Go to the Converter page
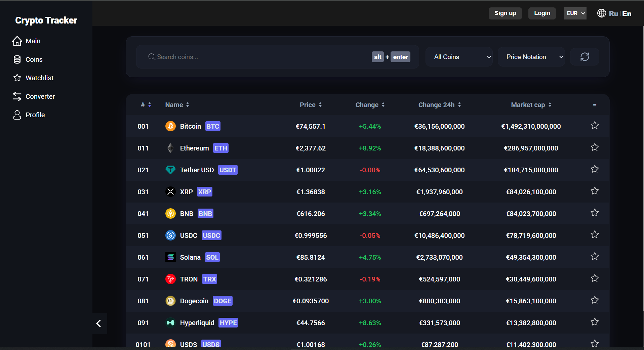The height and width of the screenshot is (350, 644). click(x=40, y=96)
